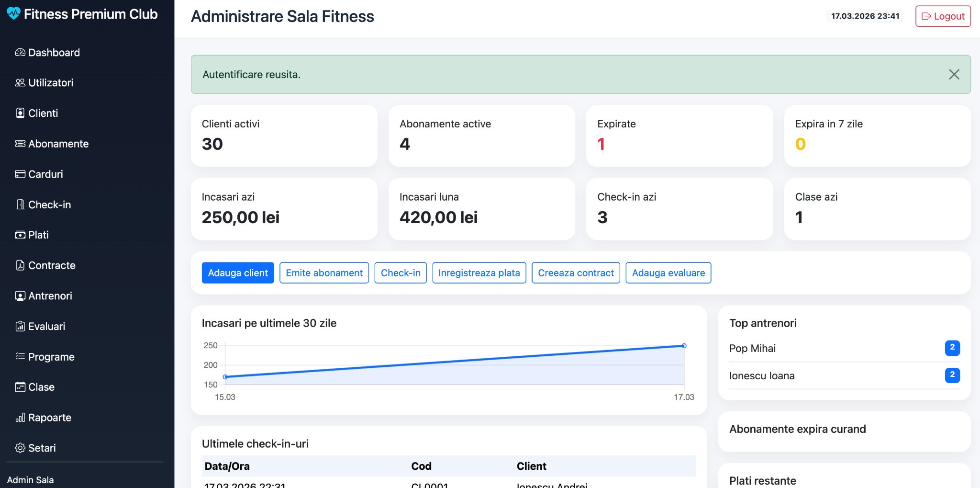980x488 pixels.
Task: Click Creeaza contract button
Action: pyautogui.click(x=576, y=273)
